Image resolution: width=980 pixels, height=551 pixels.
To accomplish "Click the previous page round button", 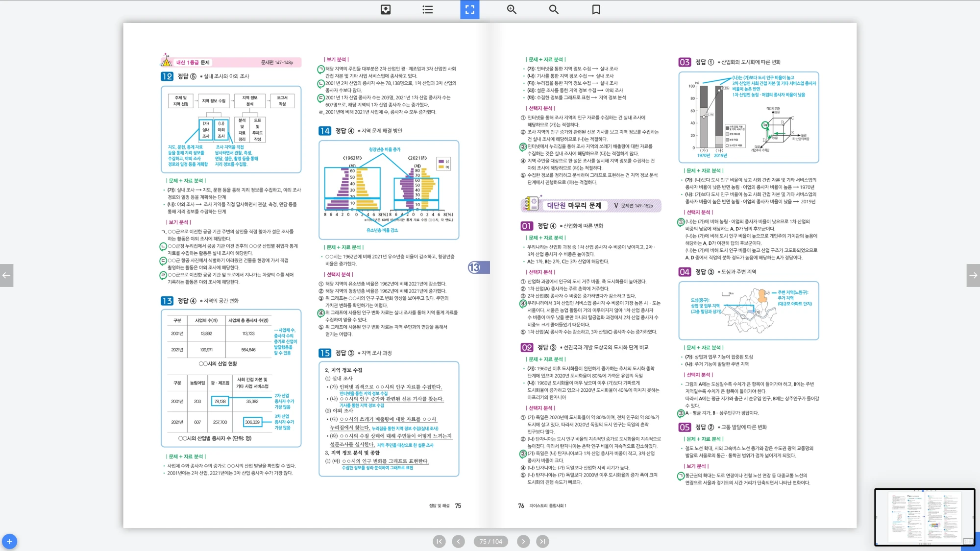I will click(458, 541).
